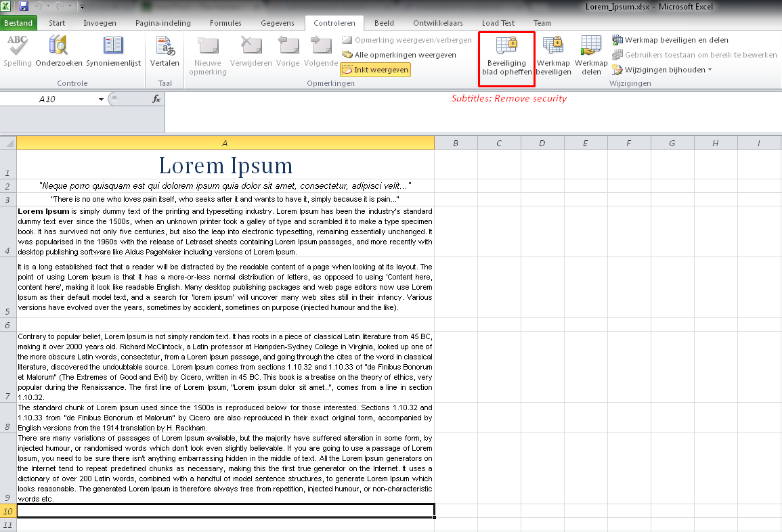The width and height of the screenshot is (782, 532).
Task: Click Werkmap beveiligen en delen
Action: (670, 40)
